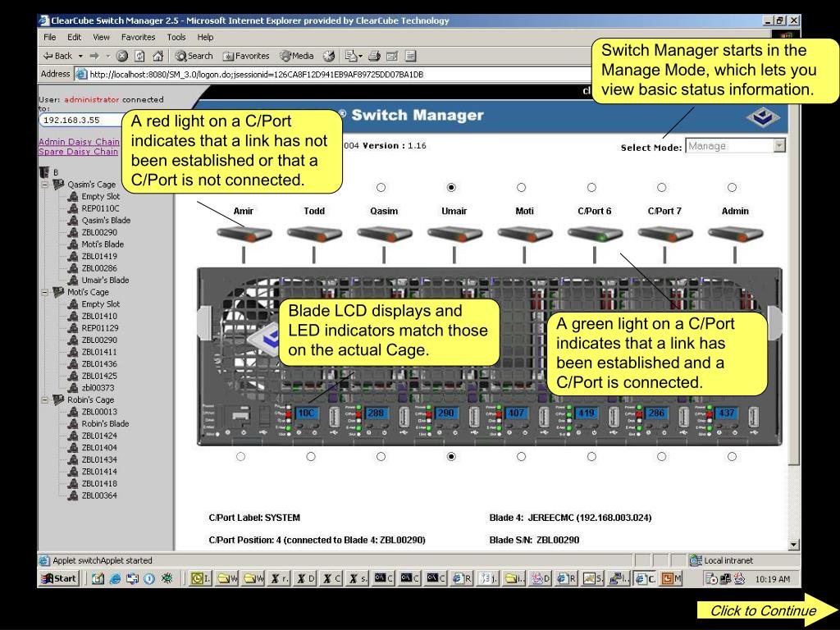Open the Search pane from the toolbar
Image resolution: width=840 pixels, height=630 pixels.
point(194,56)
